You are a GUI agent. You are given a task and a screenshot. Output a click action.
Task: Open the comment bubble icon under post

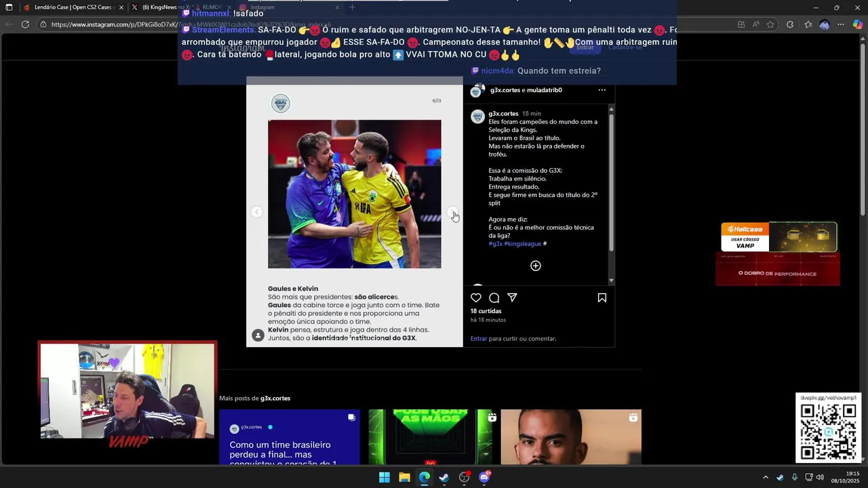(x=494, y=298)
